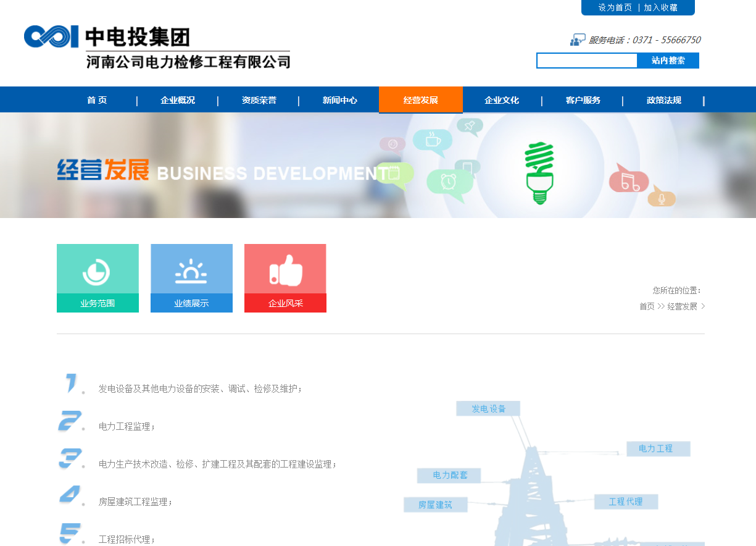756x546 pixels.
Task: Open the 企业概况 navigation menu item
Action: 178,100
